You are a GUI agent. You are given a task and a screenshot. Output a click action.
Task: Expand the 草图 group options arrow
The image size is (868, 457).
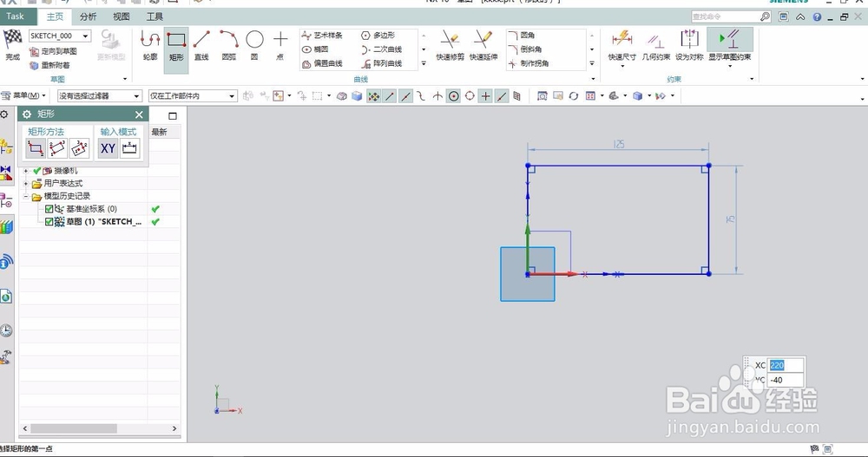[x=125, y=79]
